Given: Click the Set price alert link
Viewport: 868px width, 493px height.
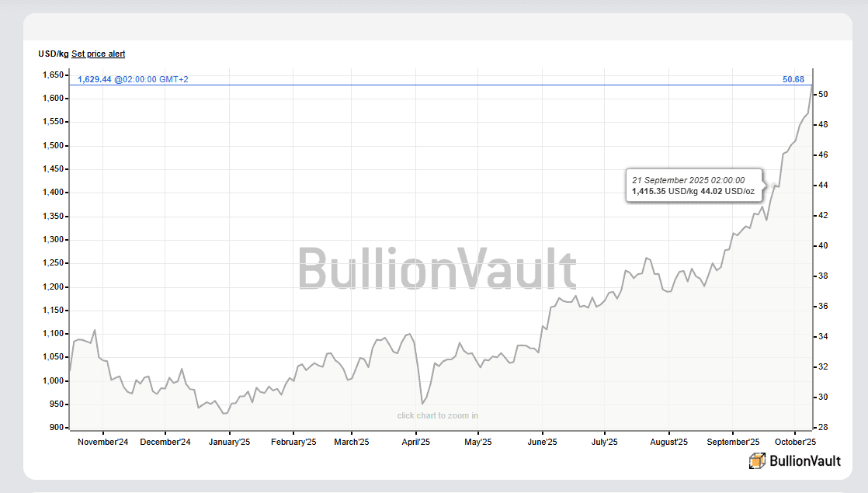Looking at the screenshot, I should (98, 54).
